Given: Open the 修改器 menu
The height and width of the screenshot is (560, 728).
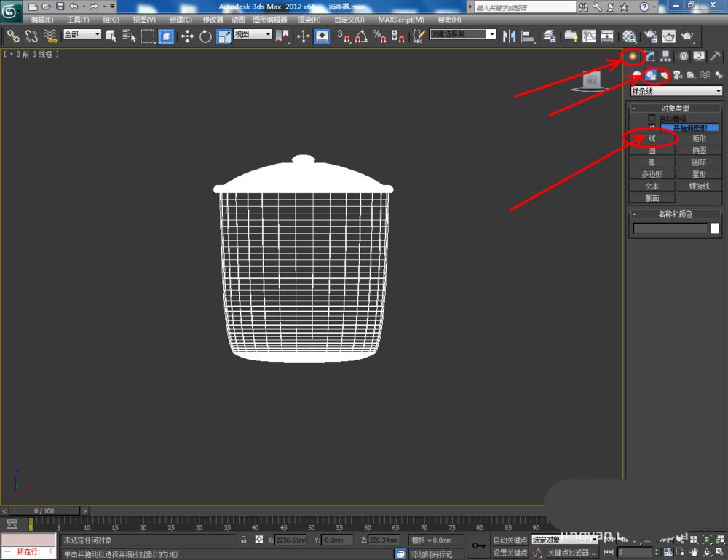Looking at the screenshot, I should tap(213, 20).
